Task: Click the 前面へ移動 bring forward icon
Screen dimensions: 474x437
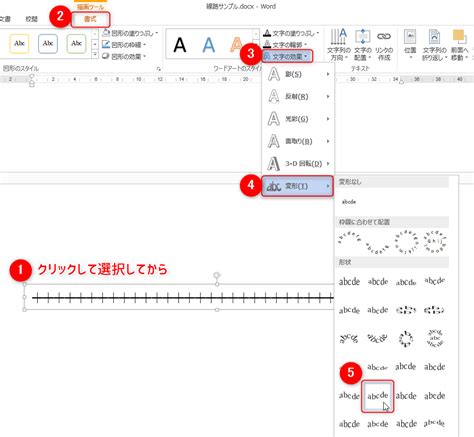Action: pyautogui.click(x=460, y=45)
